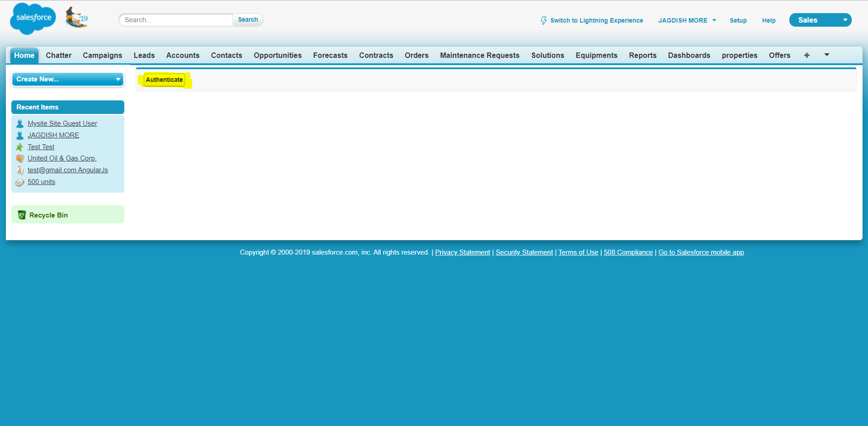Select the properties tab

pyautogui.click(x=740, y=55)
